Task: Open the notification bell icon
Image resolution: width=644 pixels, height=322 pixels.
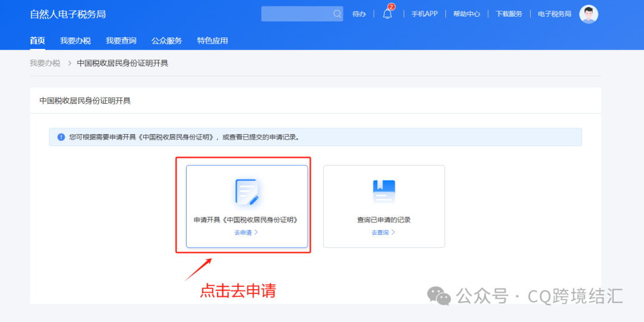Action: pos(388,14)
